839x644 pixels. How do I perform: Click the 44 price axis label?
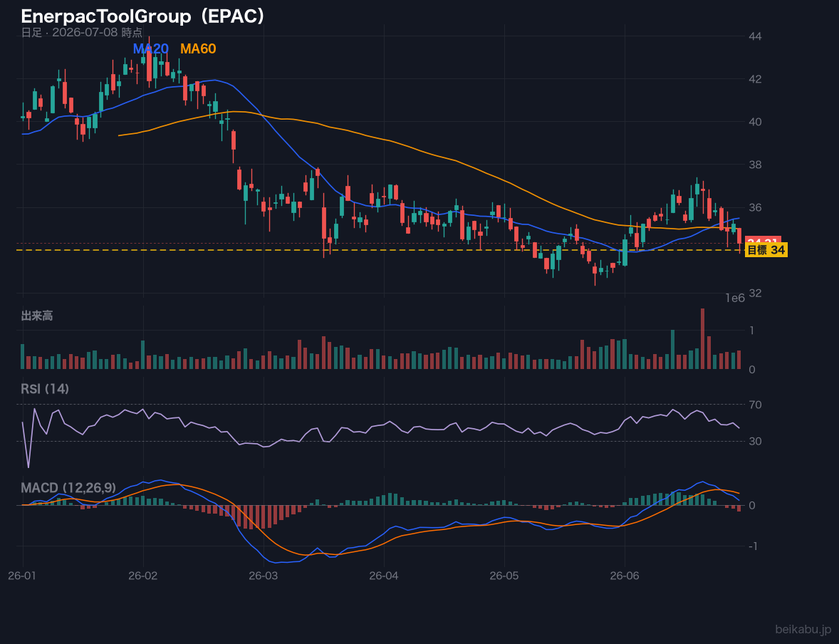[x=755, y=36]
